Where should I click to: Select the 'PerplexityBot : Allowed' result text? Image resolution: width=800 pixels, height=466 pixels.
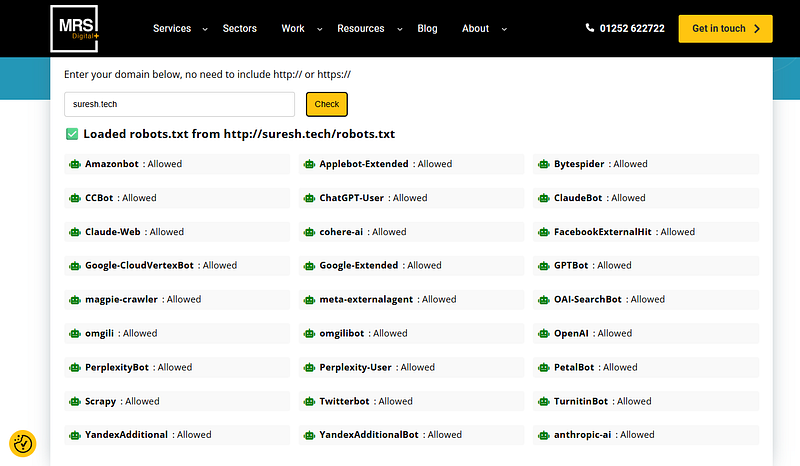(x=138, y=367)
